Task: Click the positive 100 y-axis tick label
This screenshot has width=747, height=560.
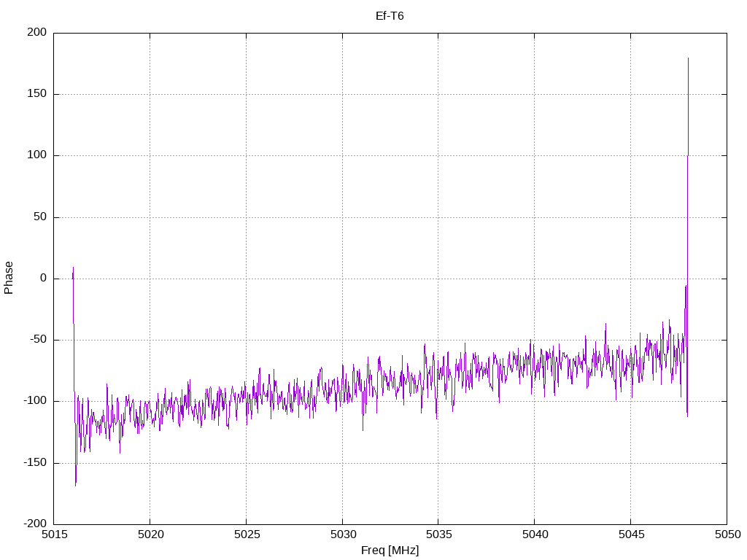Action: [x=38, y=155]
